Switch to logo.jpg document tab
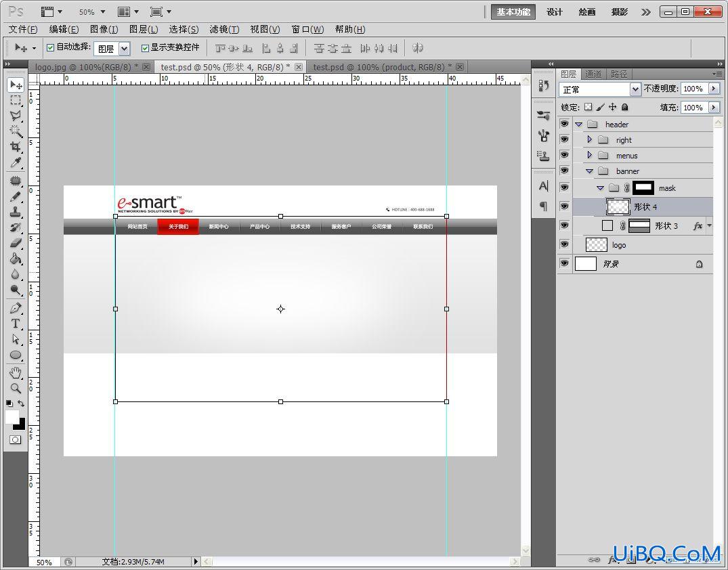 (x=87, y=67)
